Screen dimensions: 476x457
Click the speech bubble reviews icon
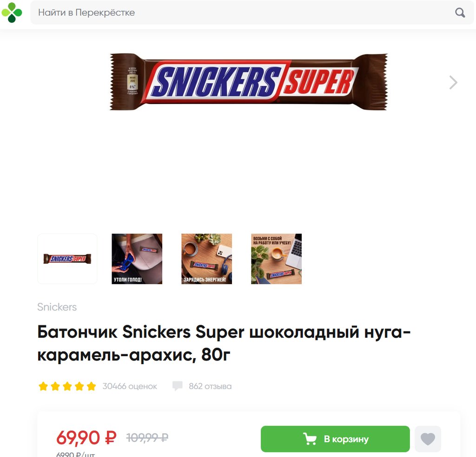(177, 386)
